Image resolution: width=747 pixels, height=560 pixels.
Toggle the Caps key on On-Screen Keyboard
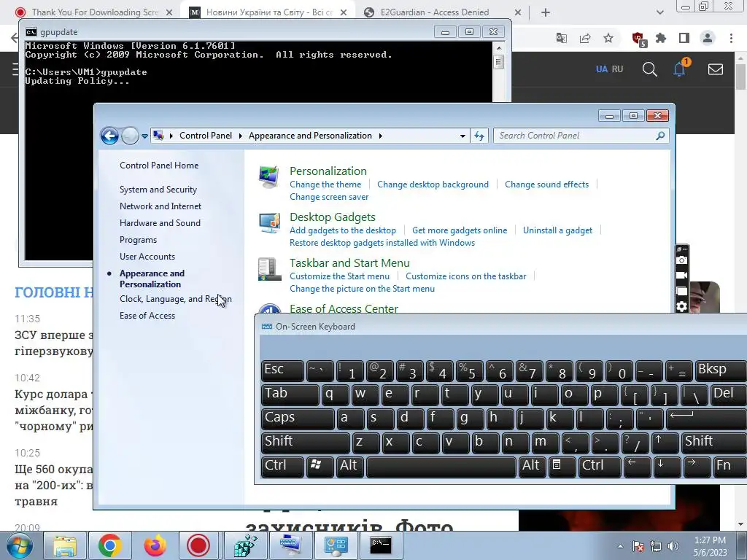[298, 418]
